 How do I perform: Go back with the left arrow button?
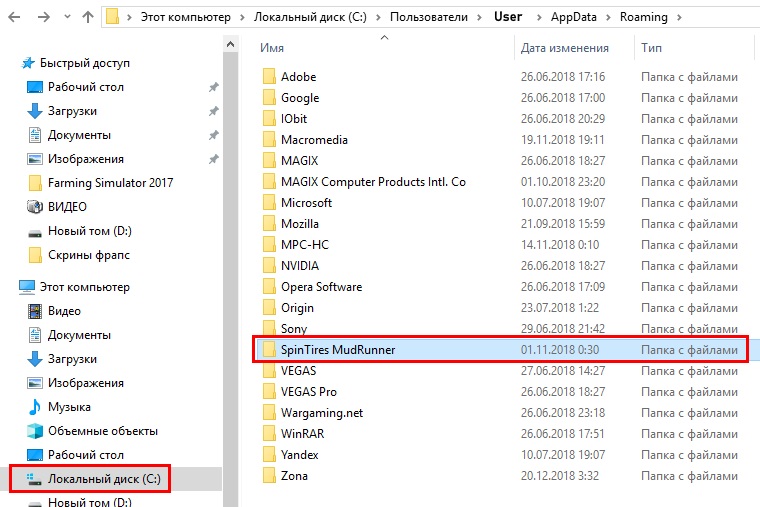click(15, 17)
